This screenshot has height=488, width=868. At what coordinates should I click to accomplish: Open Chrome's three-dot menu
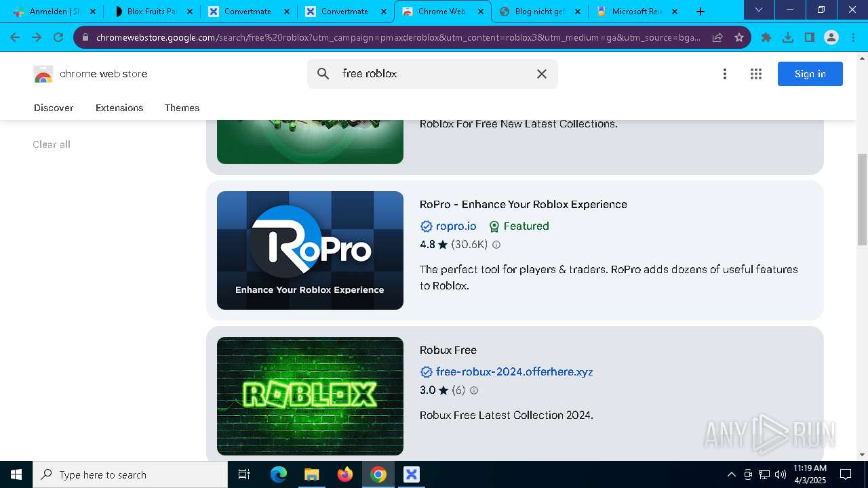pos(853,37)
